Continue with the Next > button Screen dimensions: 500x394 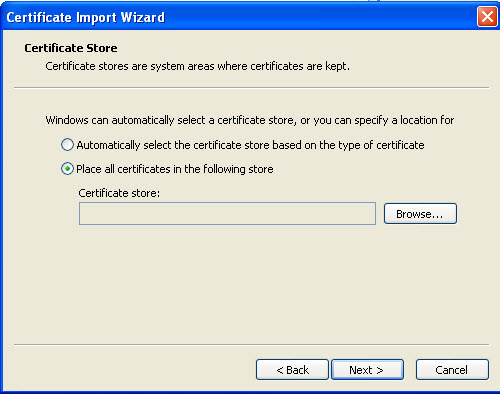367,370
